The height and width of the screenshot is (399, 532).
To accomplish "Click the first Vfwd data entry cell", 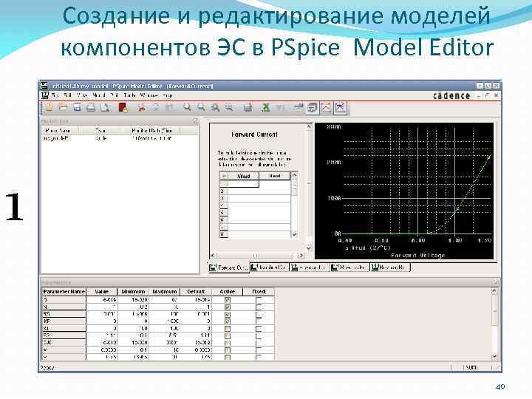I will 243,184.
